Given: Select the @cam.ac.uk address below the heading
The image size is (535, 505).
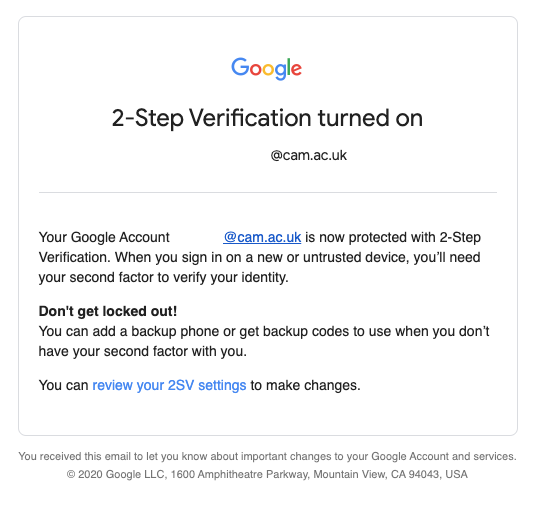Looking at the screenshot, I should (x=308, y=155).
